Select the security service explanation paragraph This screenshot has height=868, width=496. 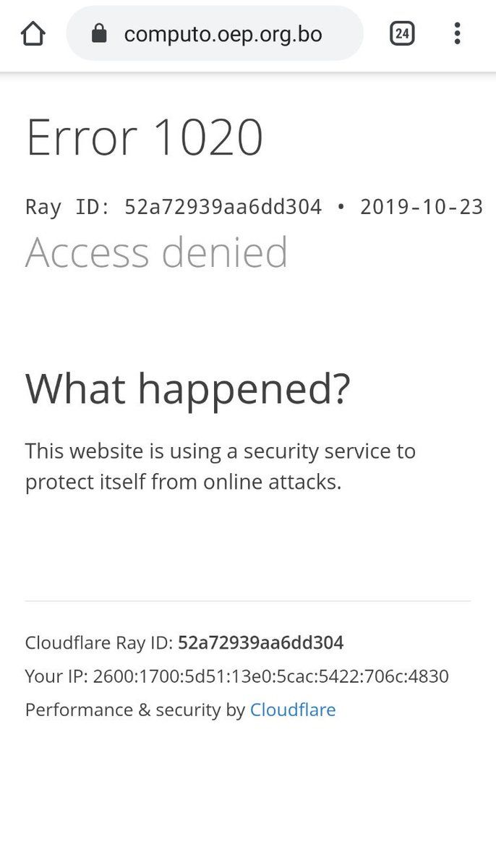[221, 467]
